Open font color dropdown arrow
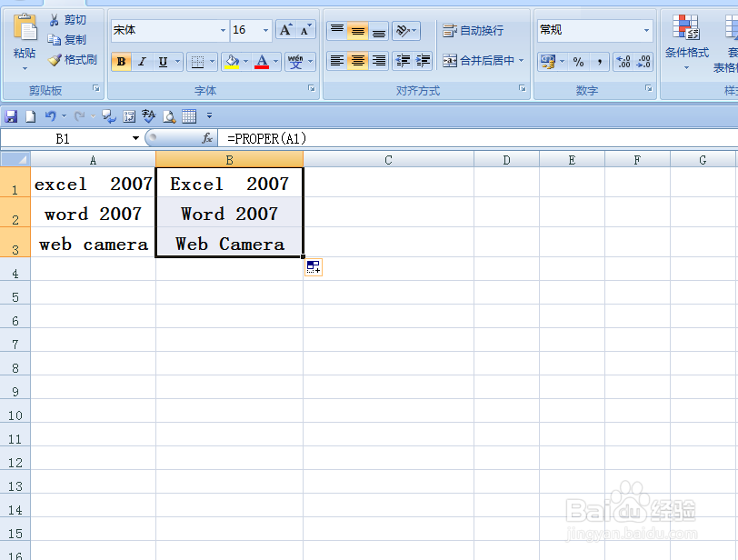738x560 pixels. point(275,62)
